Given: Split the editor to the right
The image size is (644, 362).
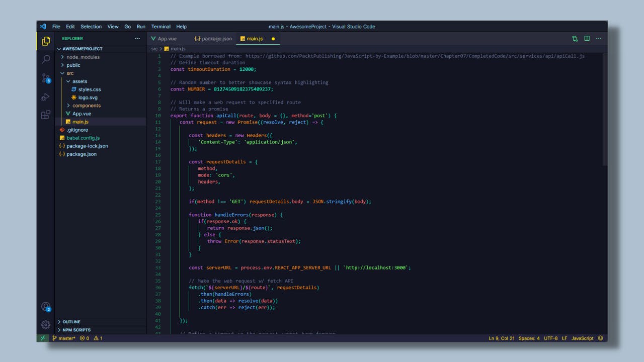Looking at the screenshot, I should click(x=587, y=39).
